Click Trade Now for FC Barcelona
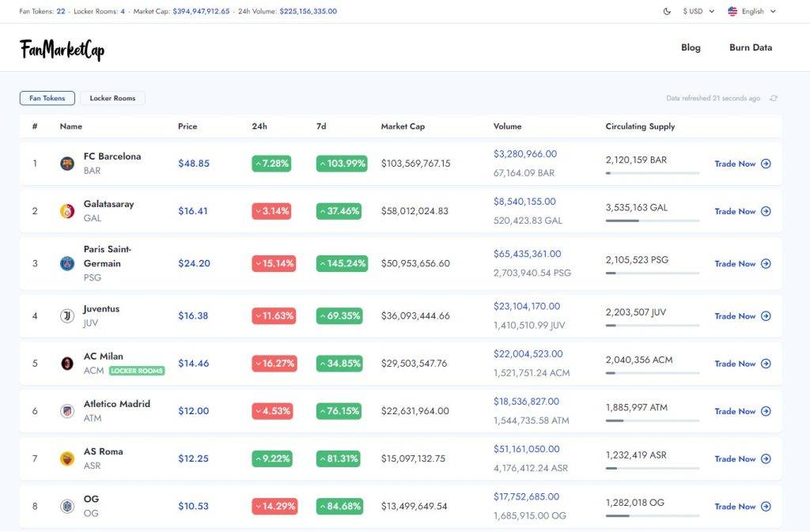Viewport: 810px width, 532px height. tap(743, 164)
